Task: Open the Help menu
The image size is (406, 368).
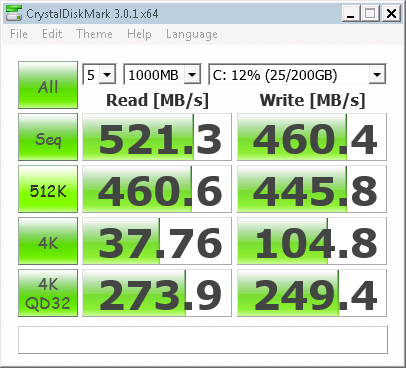Action: point(139,34)
